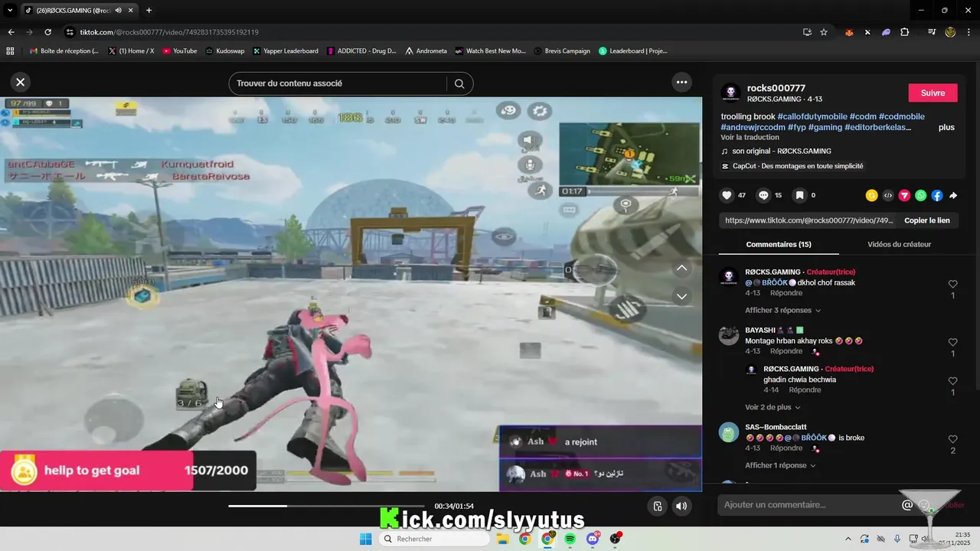980x551 pixels.
Task: Insert mention with @ icon
Action: point(907,505)
